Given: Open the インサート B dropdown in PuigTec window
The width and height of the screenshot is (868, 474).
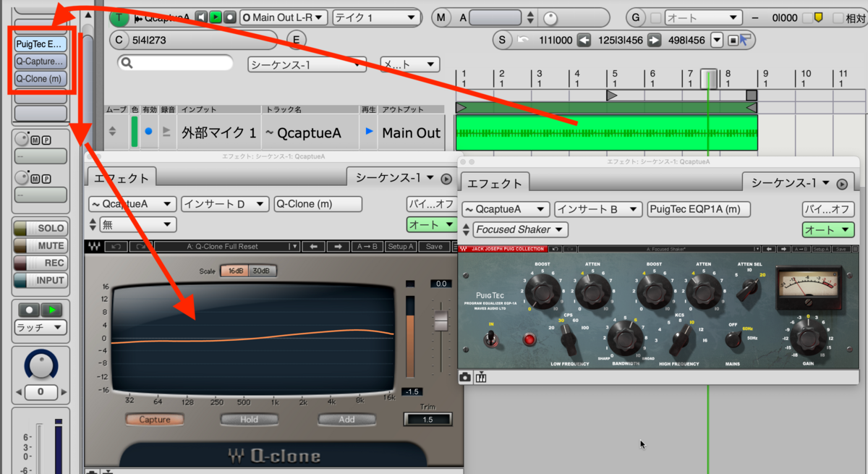Looking at the screenshot, I should coord(598,210).
